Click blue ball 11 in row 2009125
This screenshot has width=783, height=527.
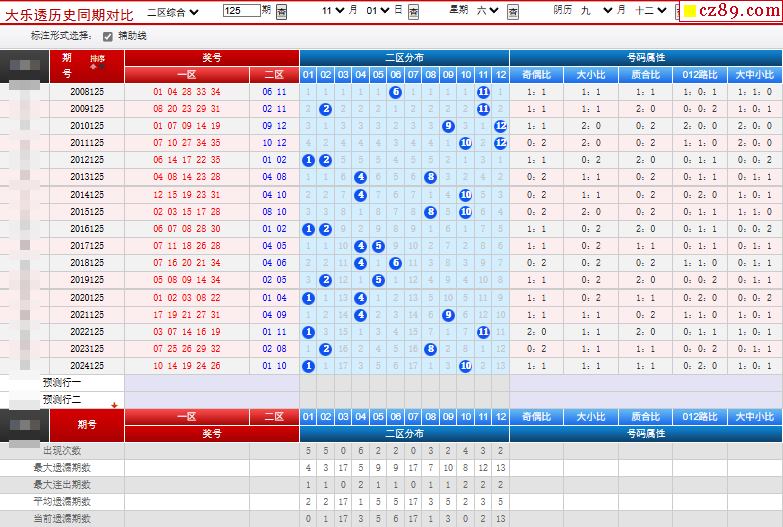[483, 109]
